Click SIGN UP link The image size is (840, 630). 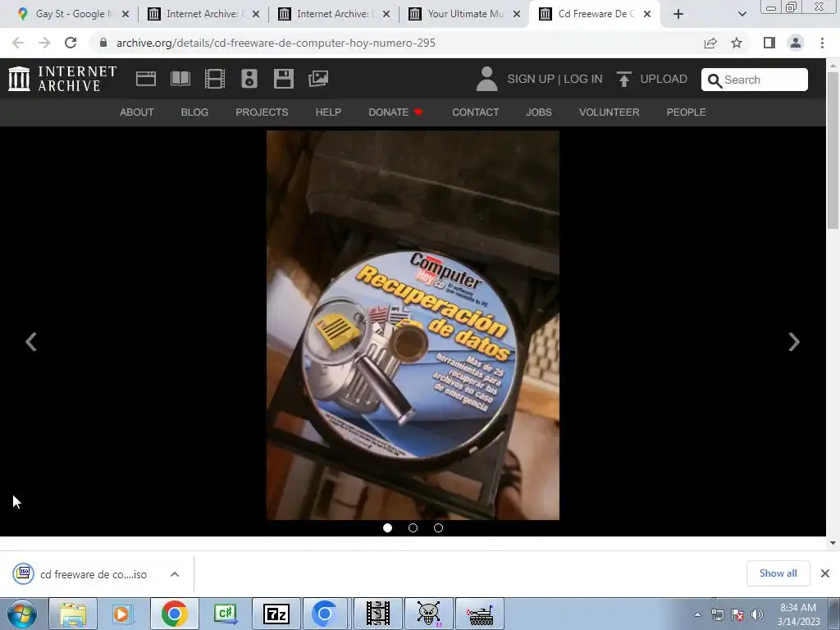pos(531,79)
